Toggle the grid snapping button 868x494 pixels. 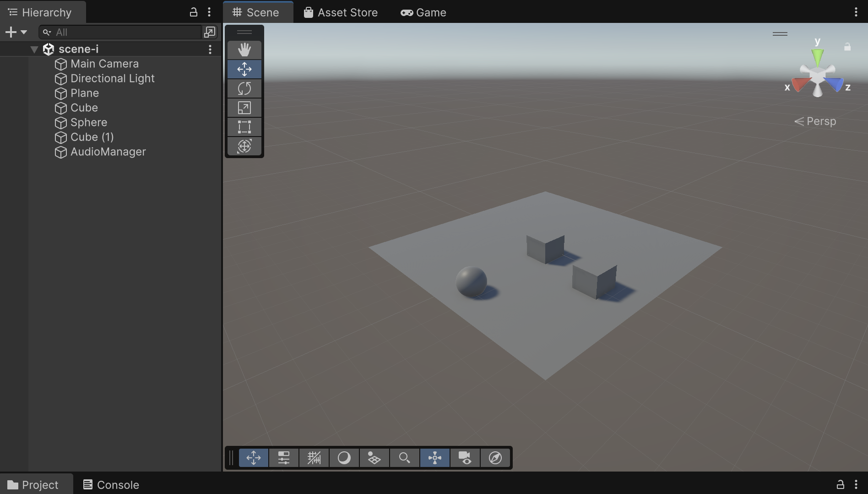point(314,458)
